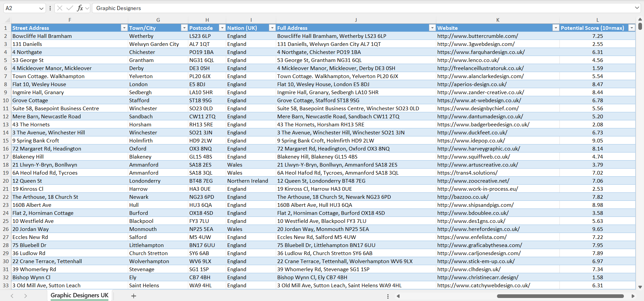The height and width of the screenshot is (301, 644).
Task: Select cell 'Ingmire Hall, Granary' in Street Address
Action: pyautogui.click(x=69, y=93)
